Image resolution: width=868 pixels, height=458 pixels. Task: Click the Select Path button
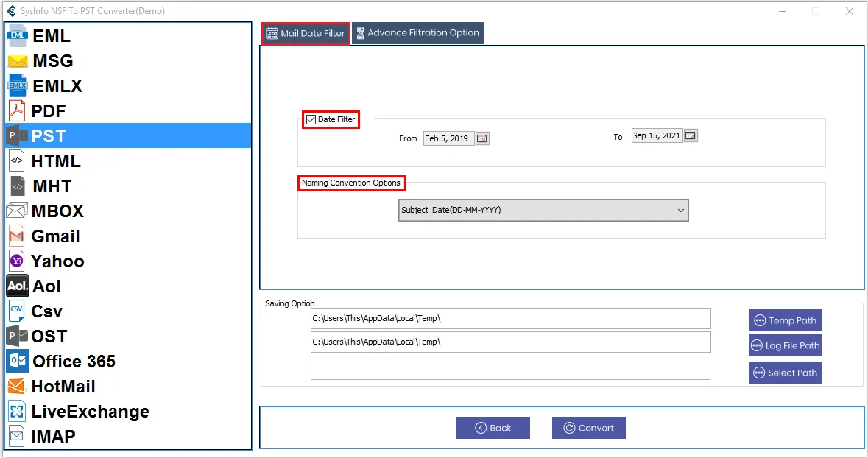(785, 373)
